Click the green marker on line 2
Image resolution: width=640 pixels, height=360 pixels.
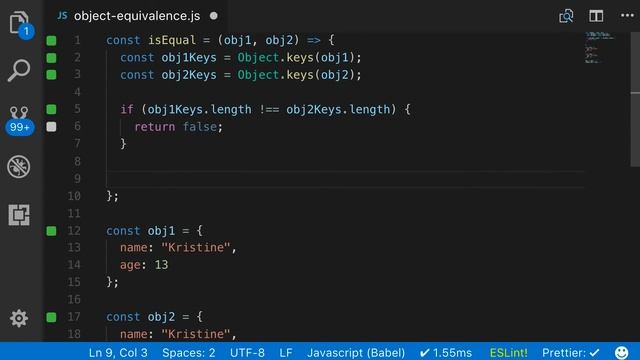point(51,58)
